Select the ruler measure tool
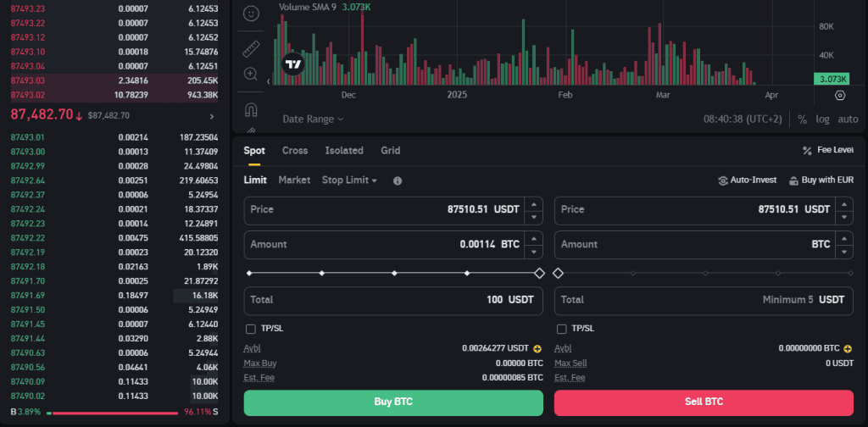Image resolution: width=868 pixels, height=427 pixels. [x=251, y=48]
